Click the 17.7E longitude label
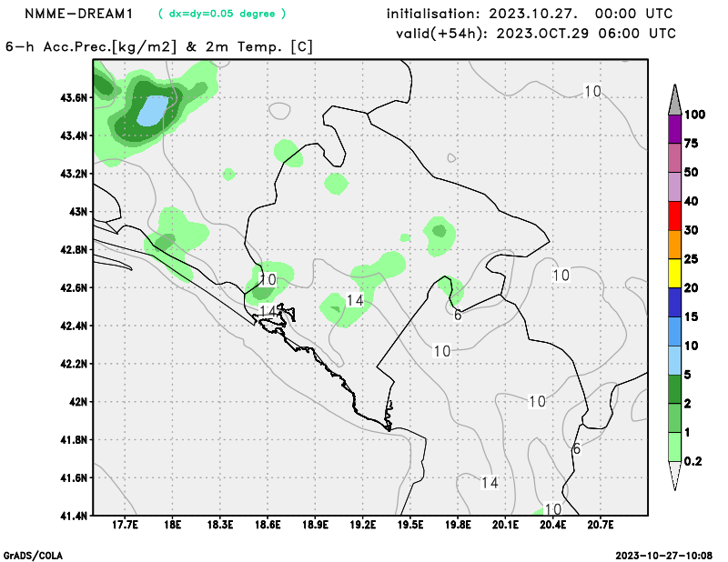This screenshot has height=562, width=728. click(126, 525)
